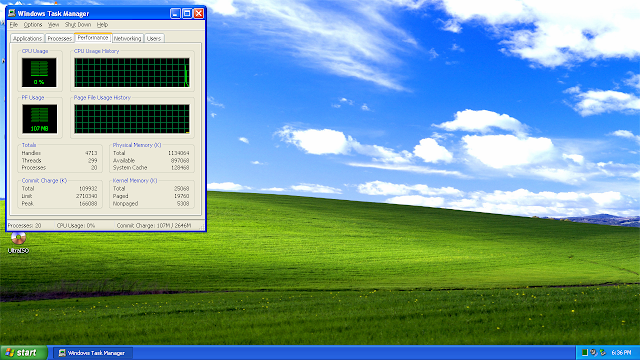This screenshot has width=640, height=360.
Task: Click the Handles label
Action: [x=31, y=153]
